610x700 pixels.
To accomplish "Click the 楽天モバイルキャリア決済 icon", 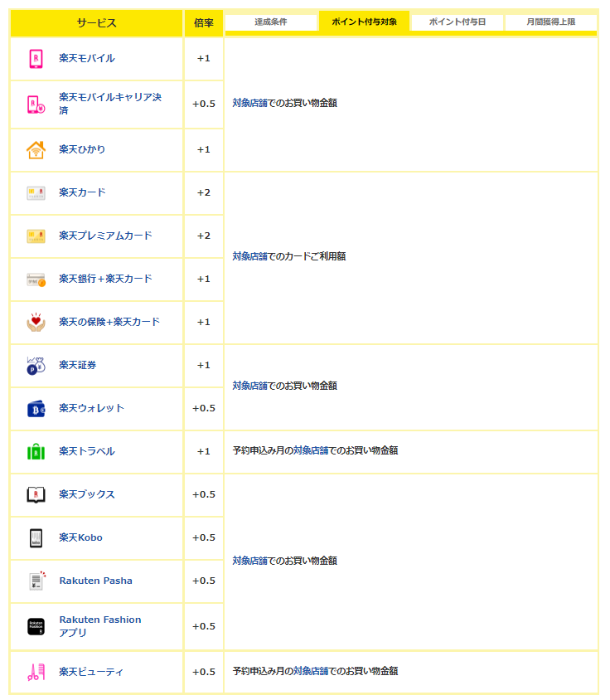I will 36,105.
